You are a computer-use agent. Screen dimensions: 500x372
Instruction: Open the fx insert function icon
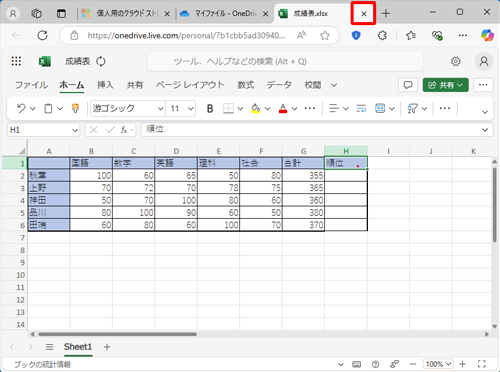pos(124,130)
